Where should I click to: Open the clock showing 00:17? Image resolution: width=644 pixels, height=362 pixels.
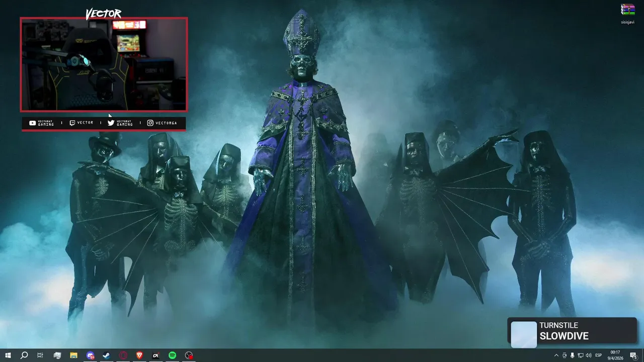click(615, 355)
